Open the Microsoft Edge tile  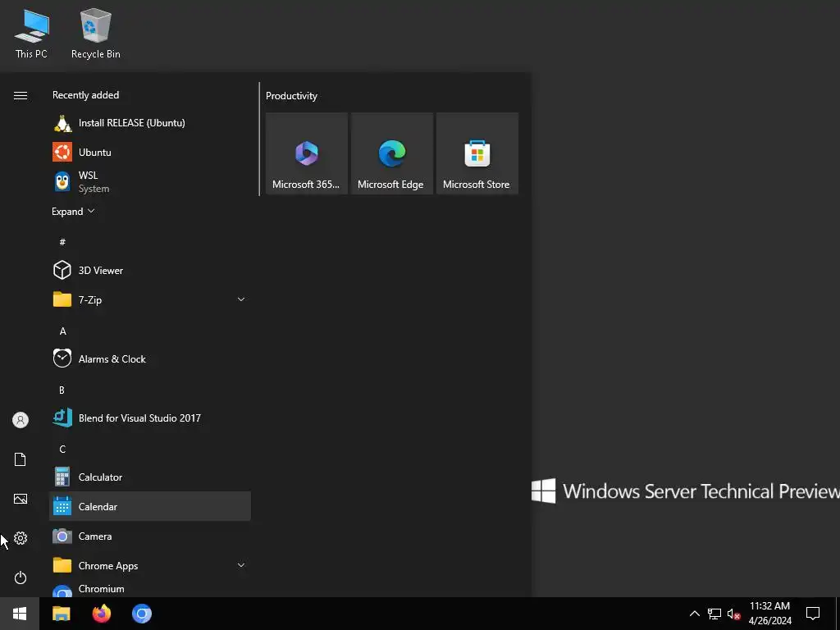tap(391, 153)
